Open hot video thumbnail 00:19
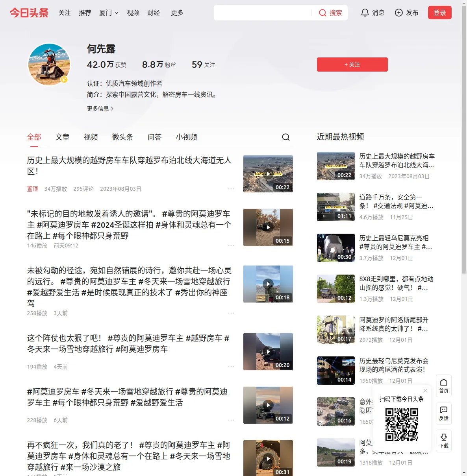This screenshot has width=467, height=476. click(336, 452)
